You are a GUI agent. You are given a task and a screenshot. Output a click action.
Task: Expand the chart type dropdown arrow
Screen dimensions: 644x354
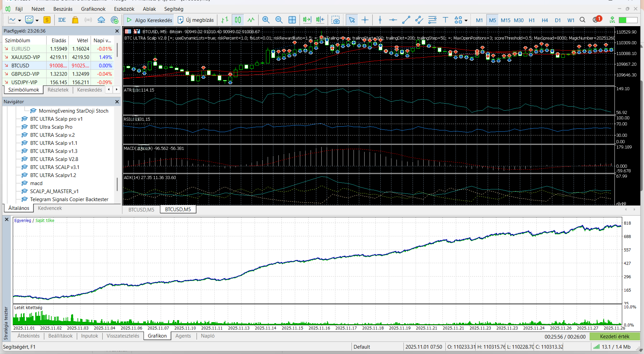(19, 20)
